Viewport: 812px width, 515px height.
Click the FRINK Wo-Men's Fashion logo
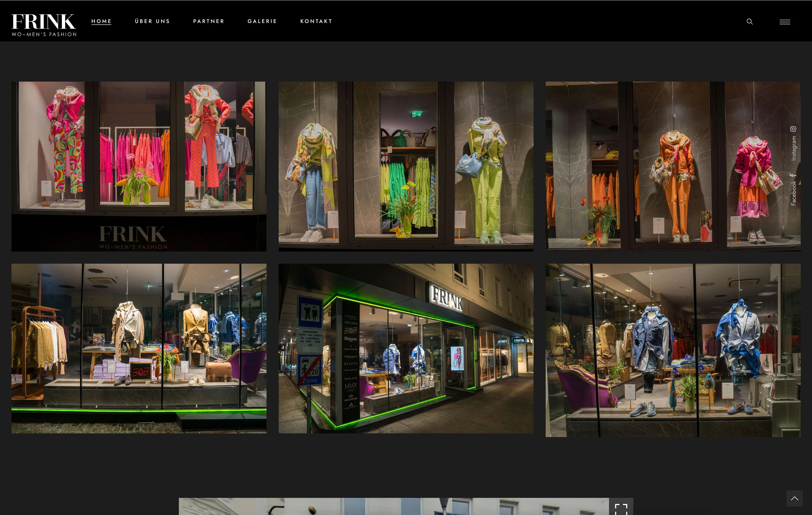point(44,25)
